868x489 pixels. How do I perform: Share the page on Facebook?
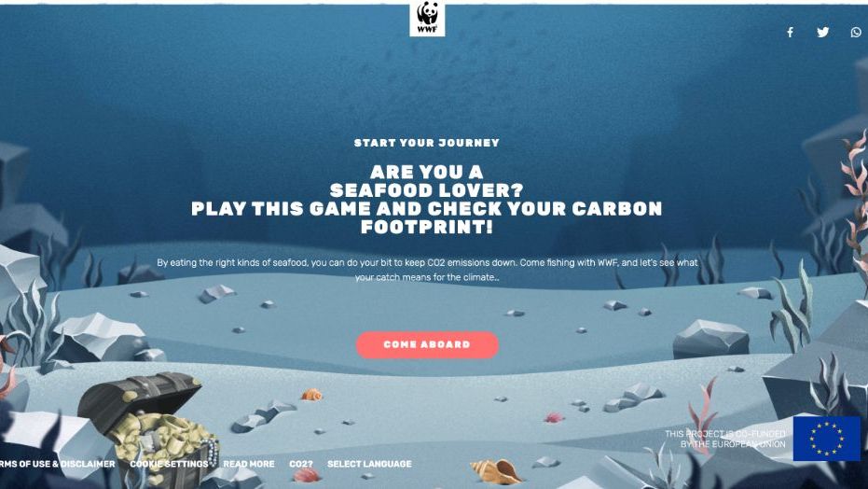click(790, 32)
